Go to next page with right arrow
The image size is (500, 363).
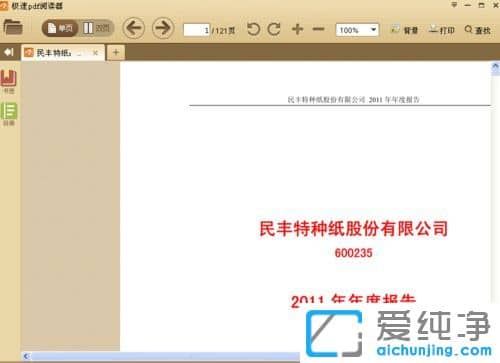point(163,28)
